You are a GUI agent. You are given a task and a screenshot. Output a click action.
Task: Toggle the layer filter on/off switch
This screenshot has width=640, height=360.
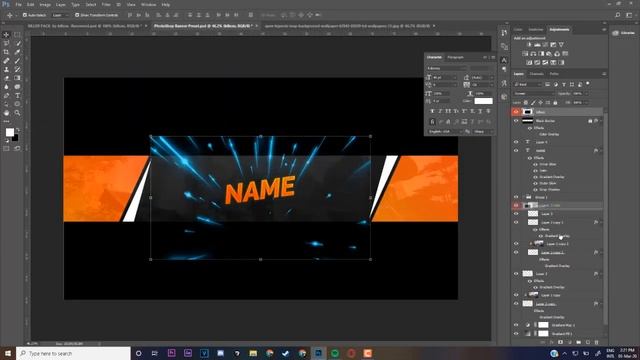tap(588, 84)
